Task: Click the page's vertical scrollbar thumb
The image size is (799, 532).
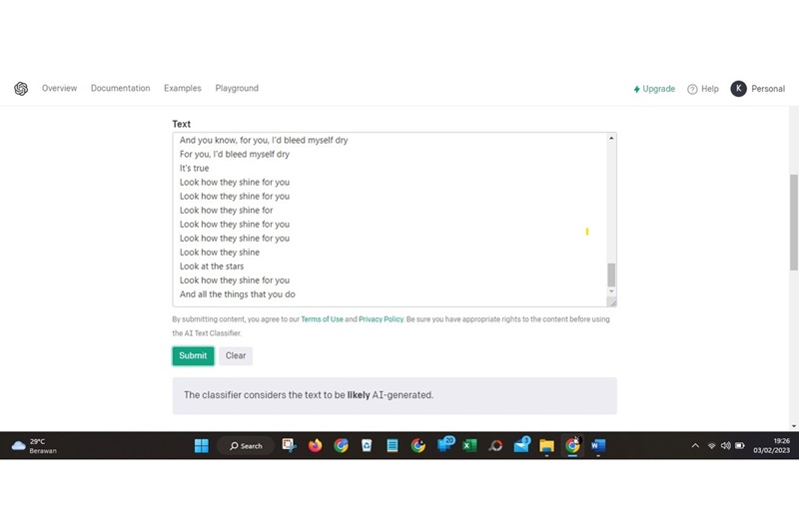Action: point(794,223)
